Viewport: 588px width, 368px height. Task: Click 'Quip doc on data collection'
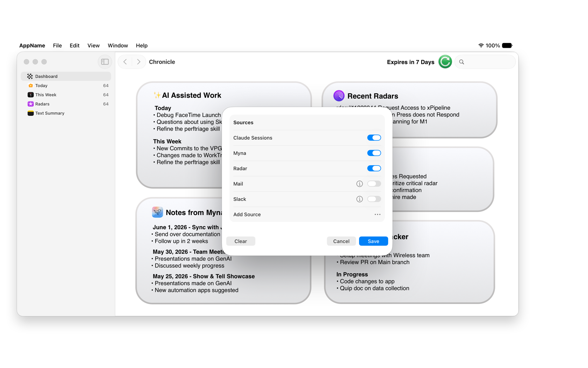373,288
